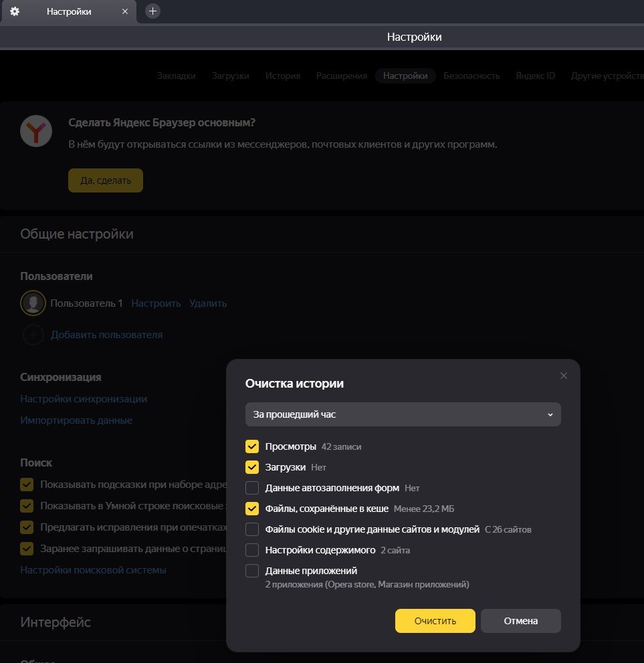The width and height of the screenshot is (644, 663).
Task: Click the Общие настройки heading
Action: pyautogui.click(x=77, y=234)
